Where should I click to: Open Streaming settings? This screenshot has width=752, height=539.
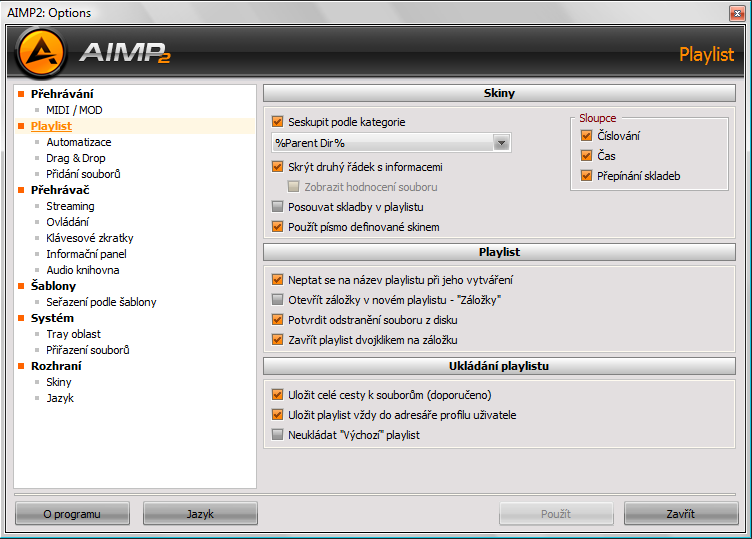coord(70,206)
